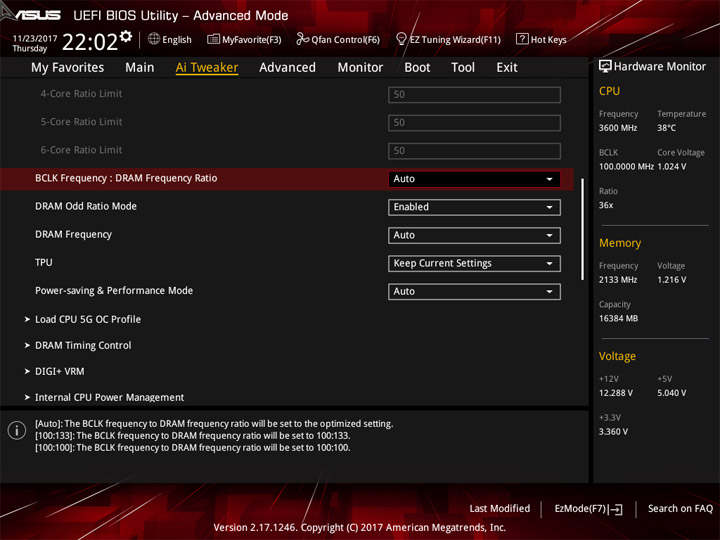Click CPU frequency value 3600 MHz
The height and width of the screenshot is (540, 720).
tap(618, 128)
